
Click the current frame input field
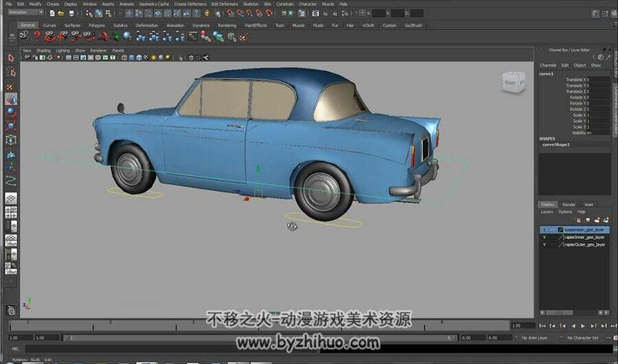(x=523, y=326)
